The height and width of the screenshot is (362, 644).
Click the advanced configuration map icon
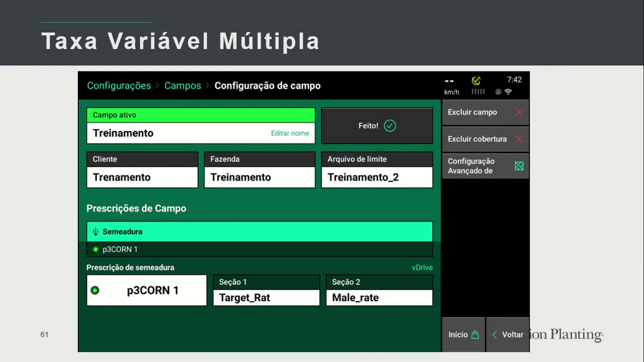pyautogui.click(x=519, y=166)
